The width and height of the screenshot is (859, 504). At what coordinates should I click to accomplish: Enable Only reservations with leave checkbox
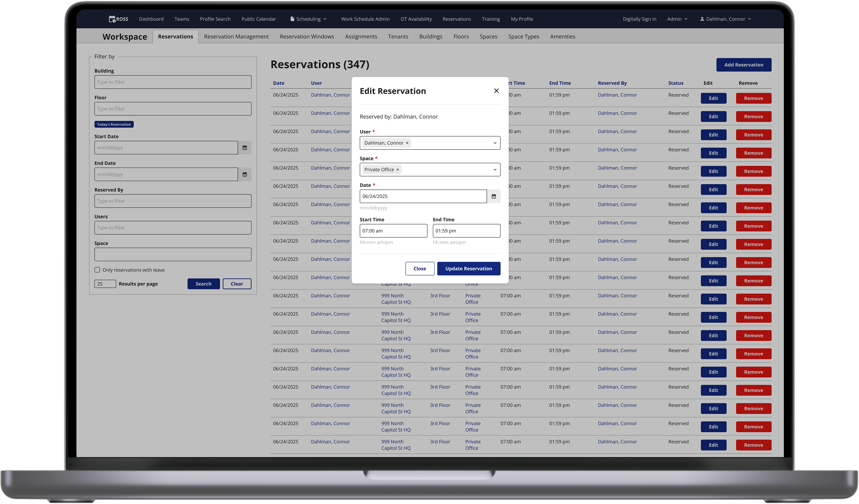[x=97, y=270]
